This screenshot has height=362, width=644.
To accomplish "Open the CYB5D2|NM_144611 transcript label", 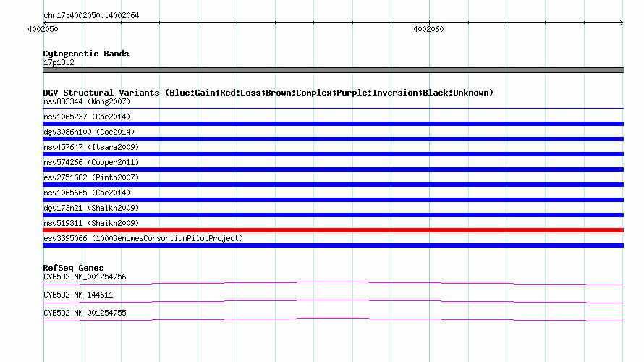I will pyautogui.click(x=78, y=295).
